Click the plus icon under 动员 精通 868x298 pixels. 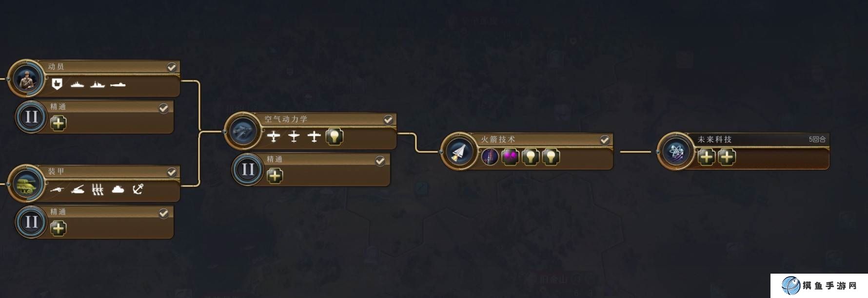(x=58, y=123)
